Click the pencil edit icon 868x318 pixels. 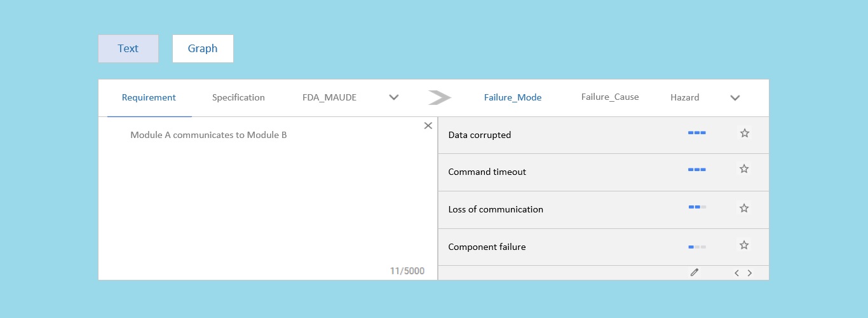tap(695, 273)
